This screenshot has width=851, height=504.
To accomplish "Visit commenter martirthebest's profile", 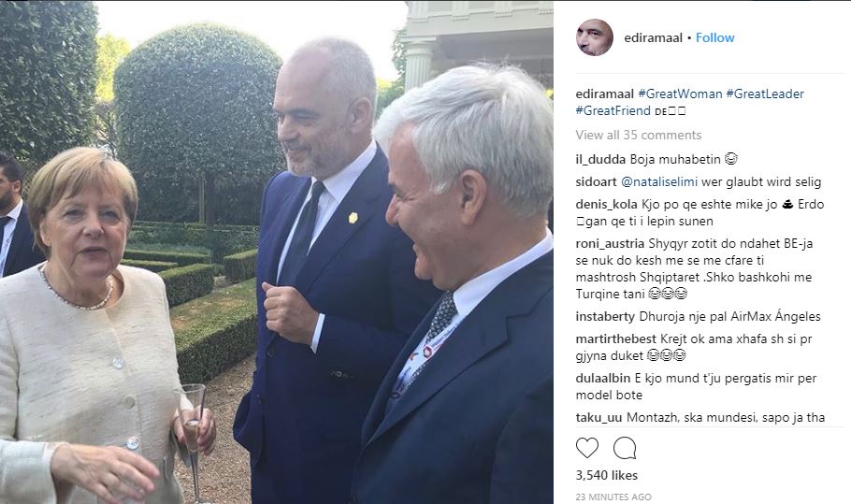I will [x=616, y=339].
